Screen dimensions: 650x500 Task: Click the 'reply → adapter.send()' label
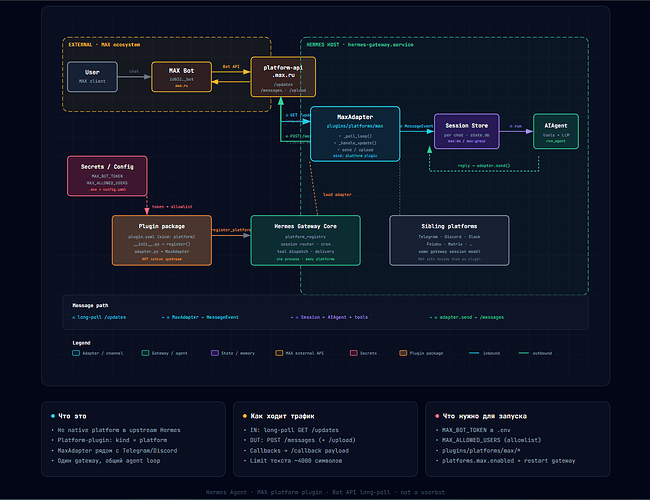point(484,165)
